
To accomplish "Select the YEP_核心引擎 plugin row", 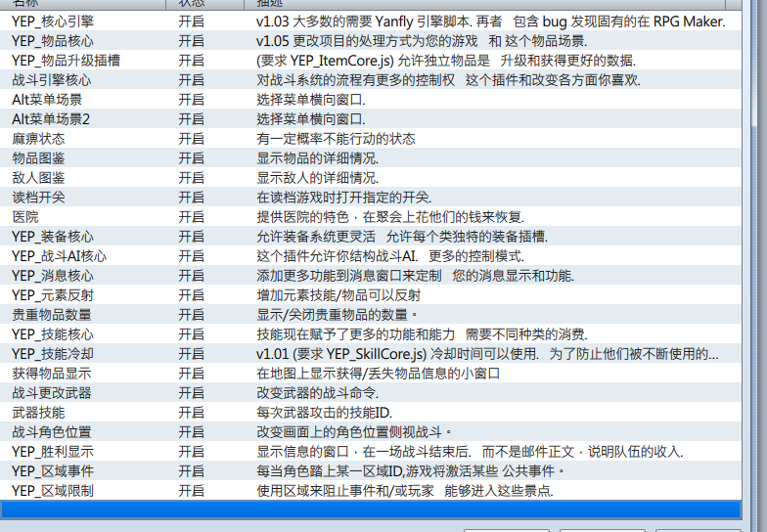I will (371, 22).
